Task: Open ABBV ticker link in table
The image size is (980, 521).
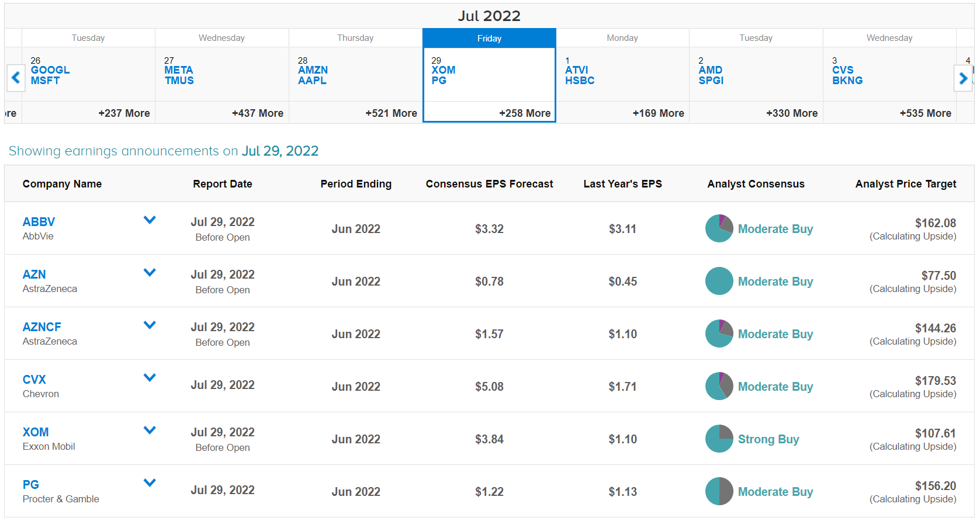Action: coord(39,222)
